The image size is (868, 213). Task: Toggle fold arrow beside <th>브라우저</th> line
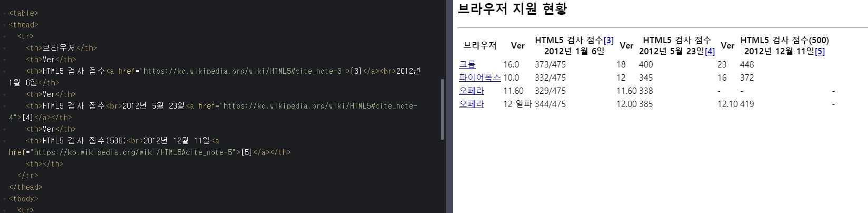tap(4, 48)
